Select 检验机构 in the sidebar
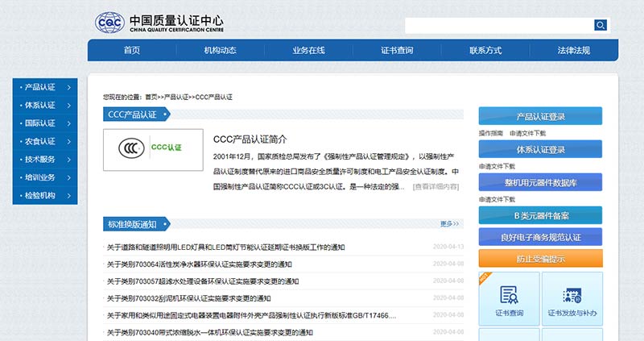The width and height of the screenshot is (644, 341). [x=39, y=196]
